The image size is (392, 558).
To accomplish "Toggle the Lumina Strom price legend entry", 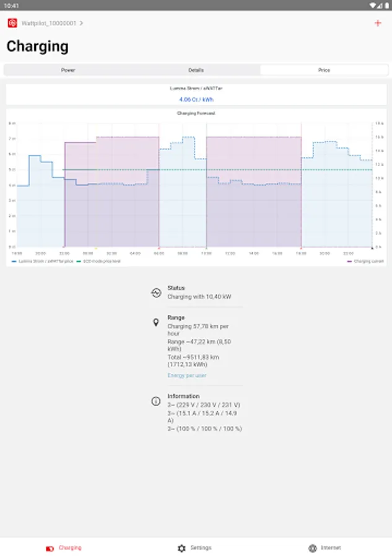I will click(x=43, y=261).
